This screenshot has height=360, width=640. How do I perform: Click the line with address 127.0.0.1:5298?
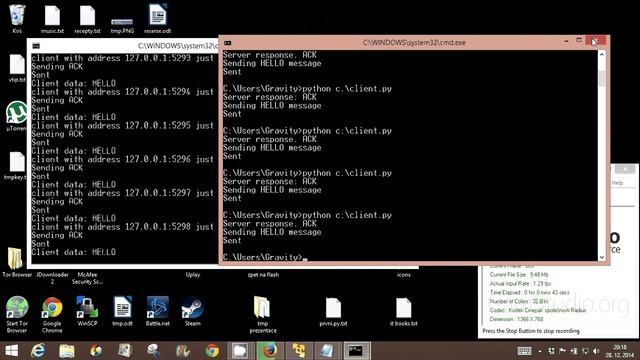click(122, 227)
